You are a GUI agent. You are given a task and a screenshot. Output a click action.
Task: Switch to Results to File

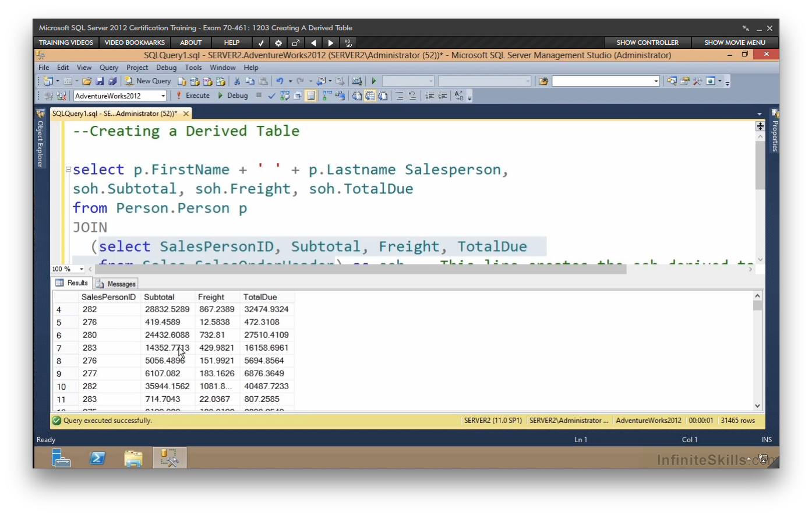click(383, 96)
